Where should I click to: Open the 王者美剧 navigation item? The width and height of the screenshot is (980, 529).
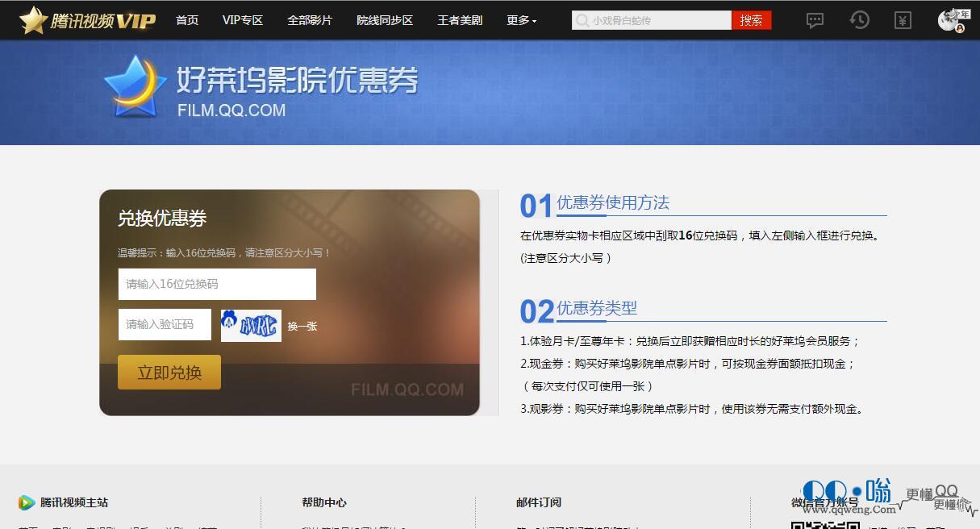pyautogui.click(x=460, y=20)
